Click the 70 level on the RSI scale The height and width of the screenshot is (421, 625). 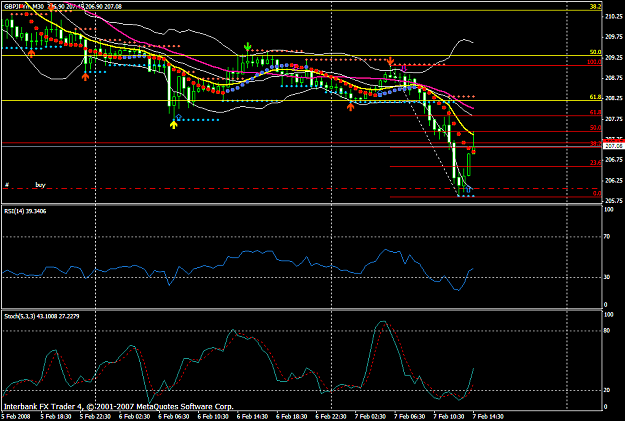(607, 237)
